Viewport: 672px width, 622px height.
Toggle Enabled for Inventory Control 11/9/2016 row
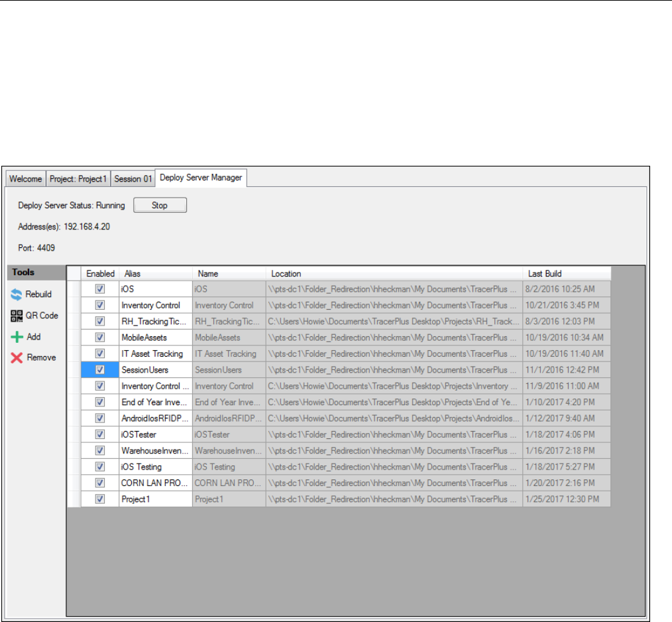click(100, 386)
